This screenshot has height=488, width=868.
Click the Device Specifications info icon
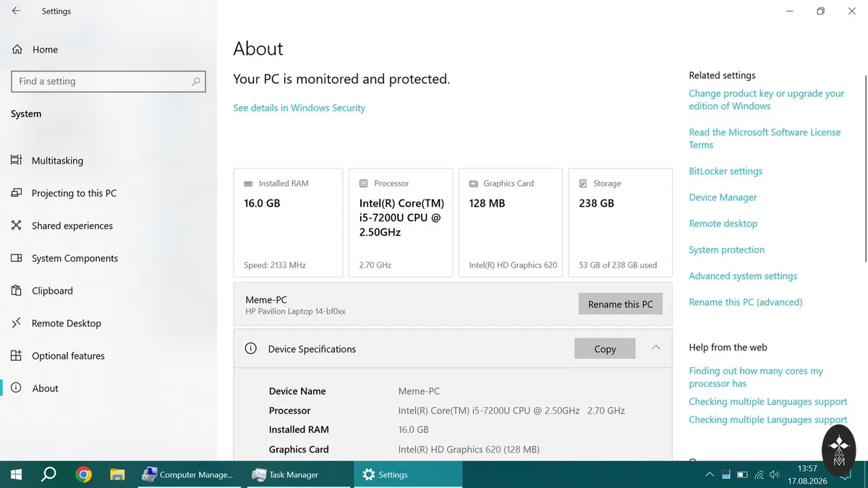251,348
